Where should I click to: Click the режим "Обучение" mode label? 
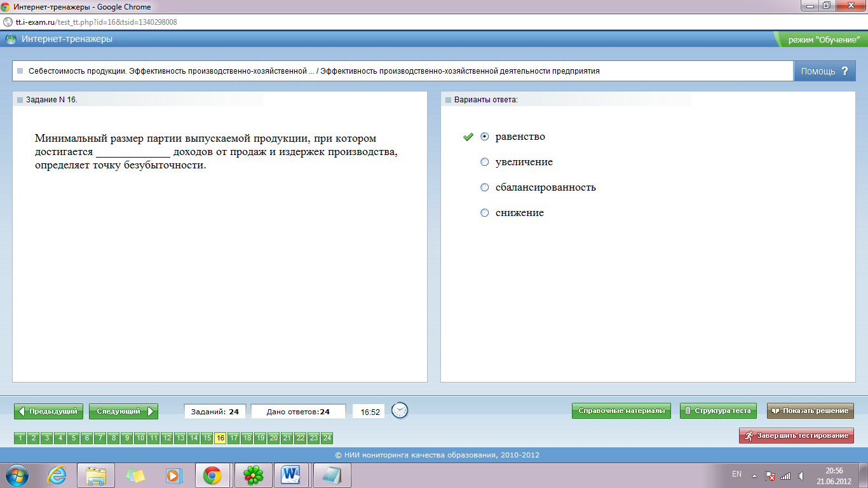(824, 39)
